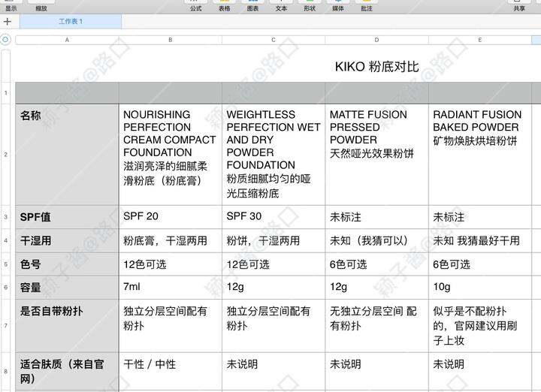
Task: Select column E header
Action: 480,40
